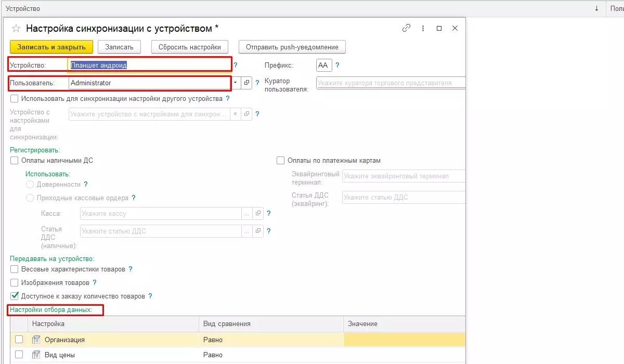This screenshot has height=364, width=624.
Task: Click the Эквайринговый терминал field
Action: tap(404, 176)
